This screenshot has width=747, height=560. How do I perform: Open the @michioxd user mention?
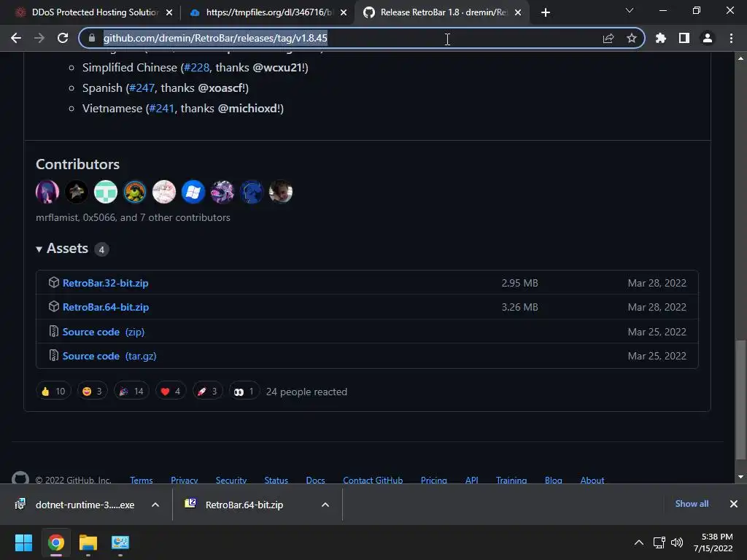[247, 109]
